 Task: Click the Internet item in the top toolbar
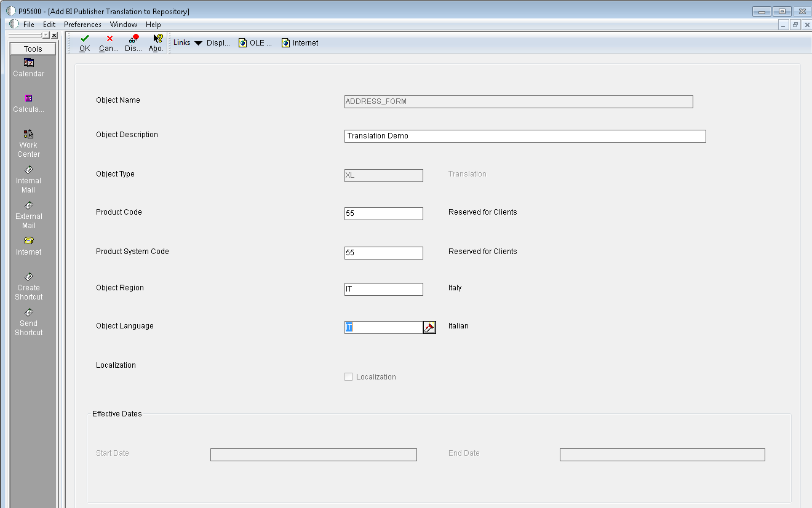pyautogui.click(x=300, y=43)
